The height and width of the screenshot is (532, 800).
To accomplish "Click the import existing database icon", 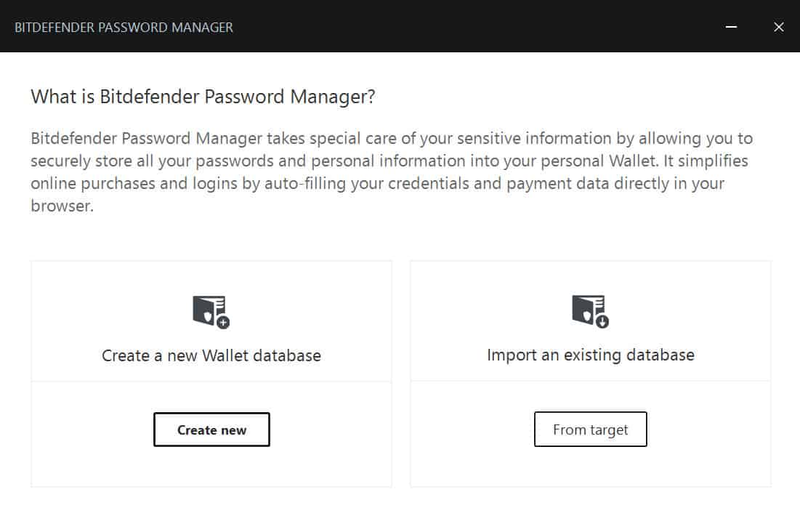I will [590, 312].
